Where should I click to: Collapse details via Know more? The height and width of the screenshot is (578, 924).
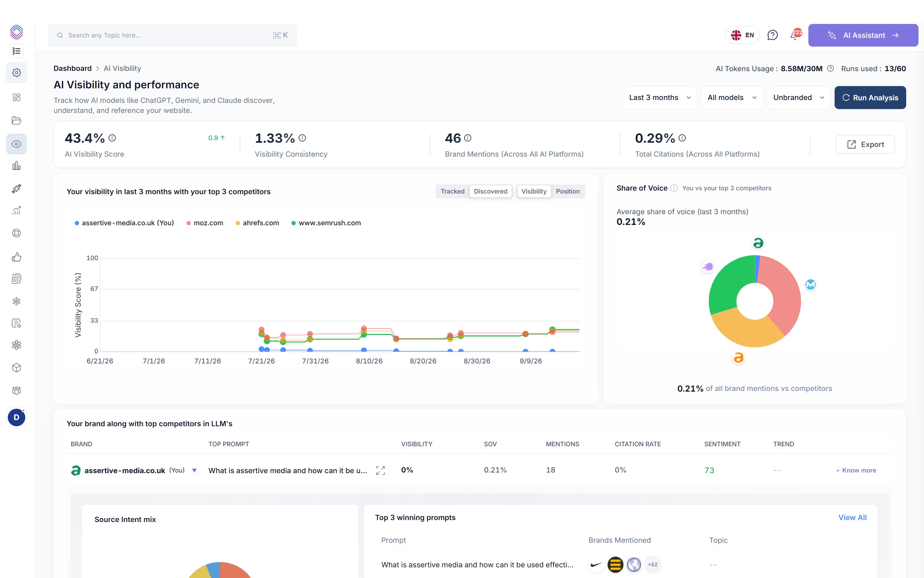tap(856, 470)
